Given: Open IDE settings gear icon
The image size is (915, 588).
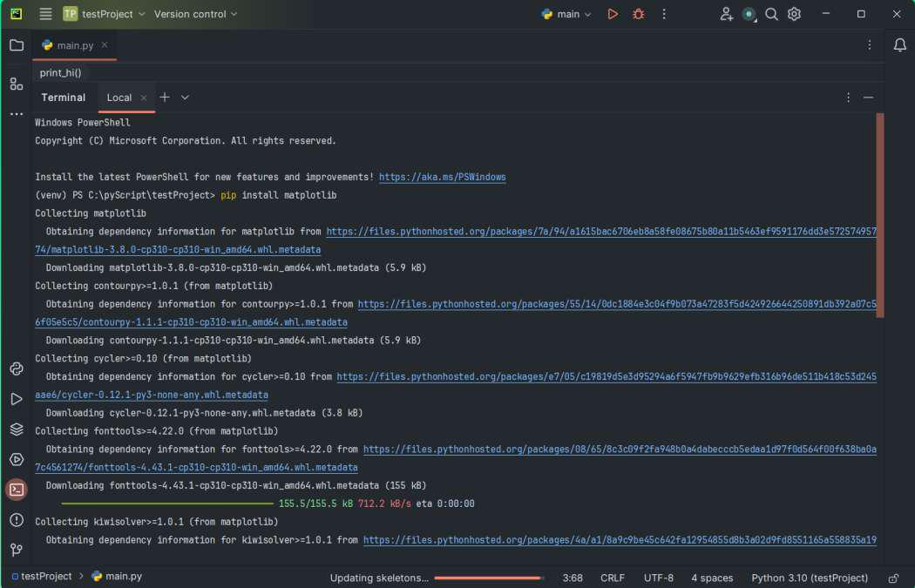Looking at the screenshot, I should (794, 14).
